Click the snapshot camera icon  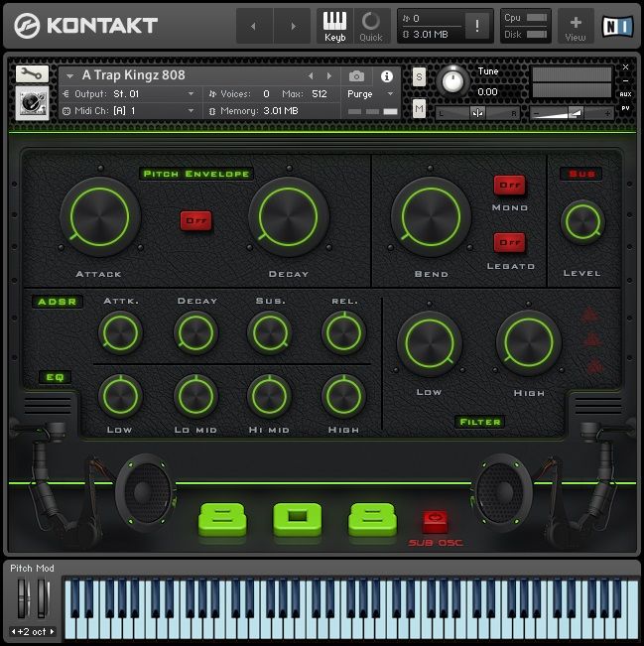(356, 76)
